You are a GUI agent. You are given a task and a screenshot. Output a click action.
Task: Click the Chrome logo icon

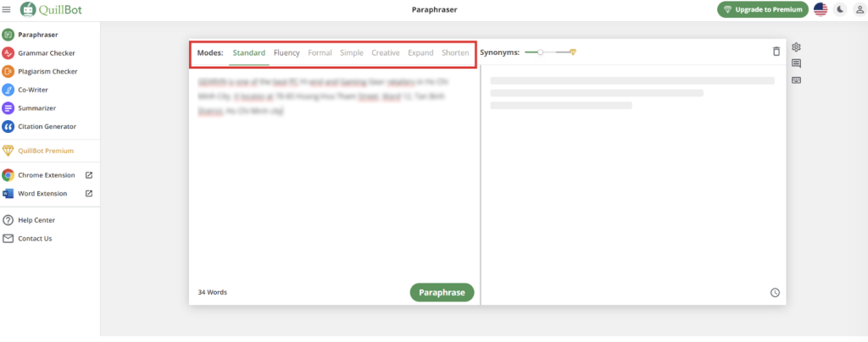(x=8, y=175)
